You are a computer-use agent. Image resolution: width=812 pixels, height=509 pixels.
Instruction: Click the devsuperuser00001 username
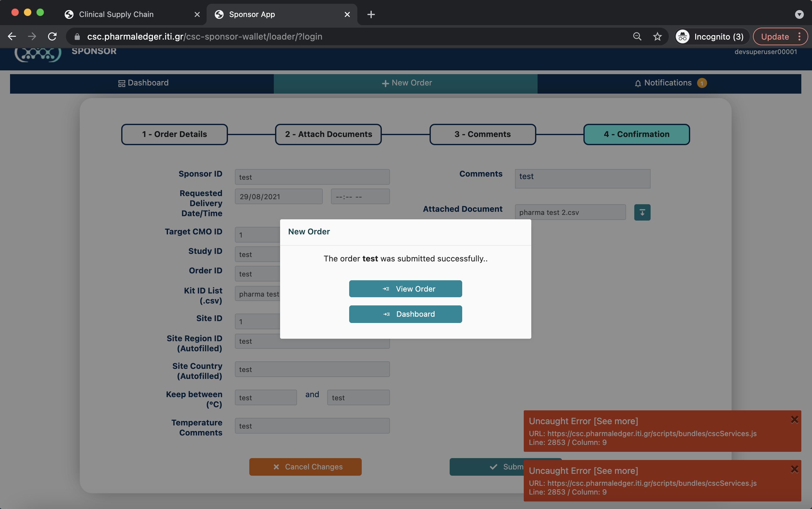point(766,52)
